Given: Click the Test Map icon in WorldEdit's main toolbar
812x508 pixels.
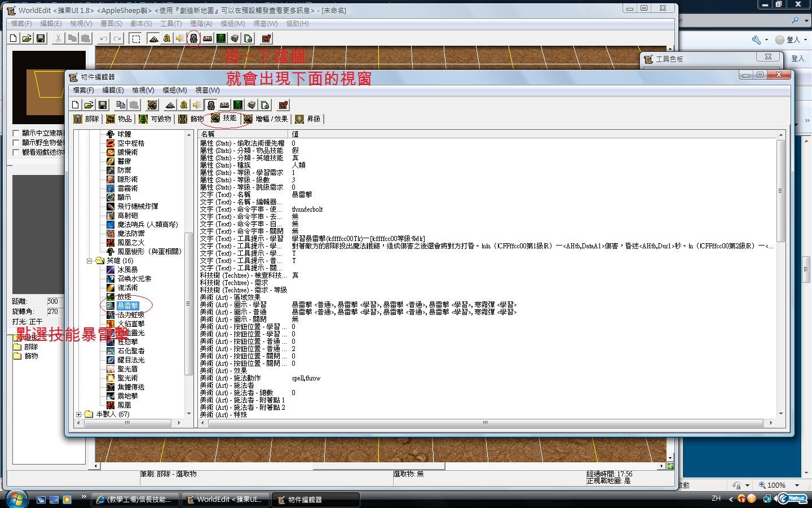Looking at the screenshot, I should (x=266, y=38).
